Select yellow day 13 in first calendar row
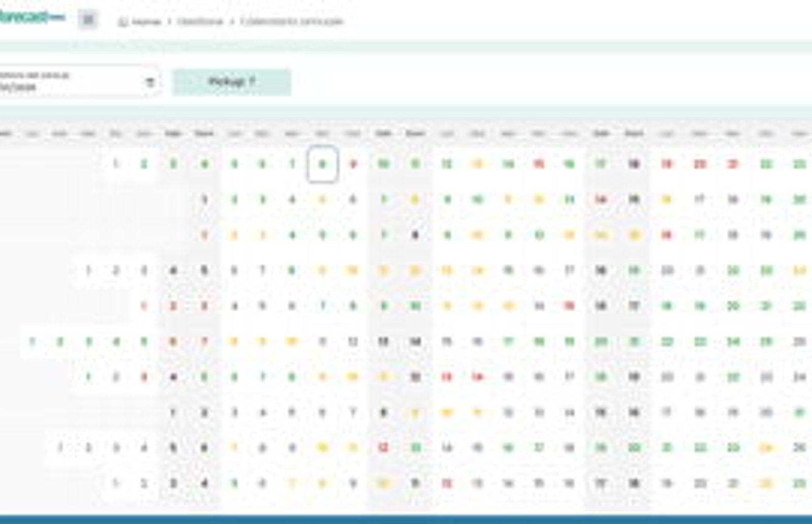Screen dimensions: 812x524 coord(478,164)
